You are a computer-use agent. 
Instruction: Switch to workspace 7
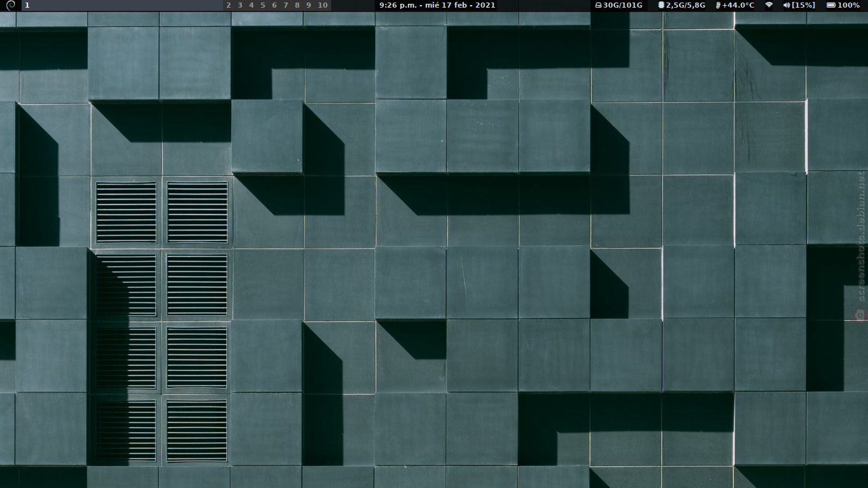285,5
